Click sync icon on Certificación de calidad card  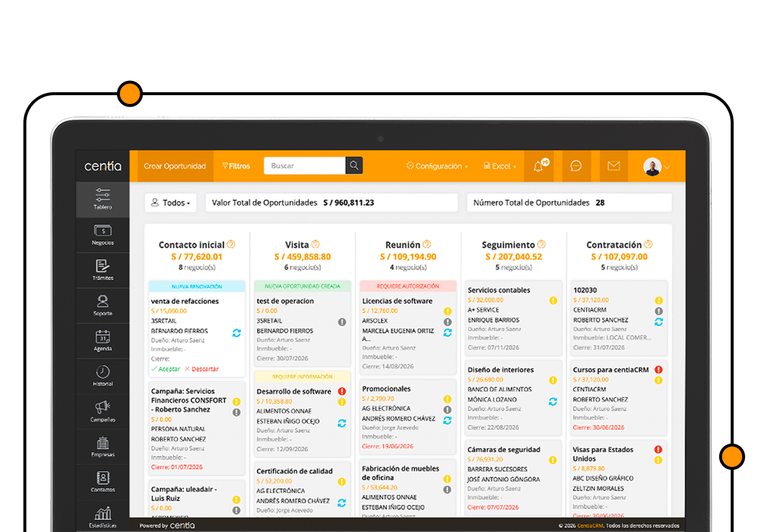pos(342,503)
